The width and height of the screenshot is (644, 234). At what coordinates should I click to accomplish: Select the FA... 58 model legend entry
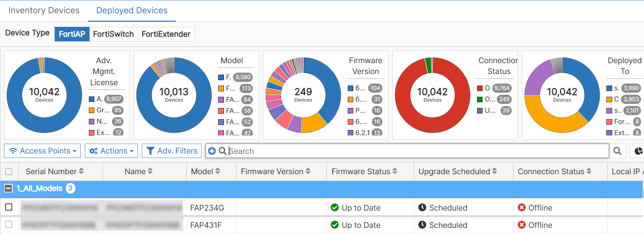[x=235, y=111]
